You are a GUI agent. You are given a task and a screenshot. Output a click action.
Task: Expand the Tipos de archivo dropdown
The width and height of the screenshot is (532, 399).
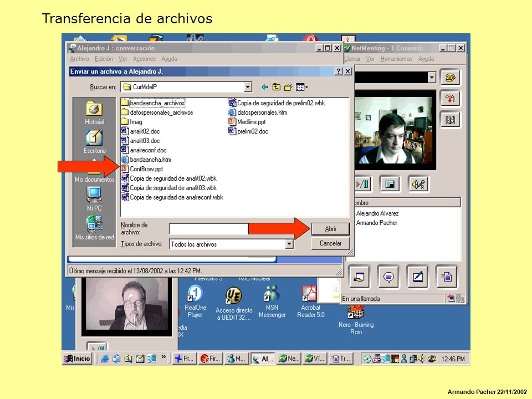(289, 244)
